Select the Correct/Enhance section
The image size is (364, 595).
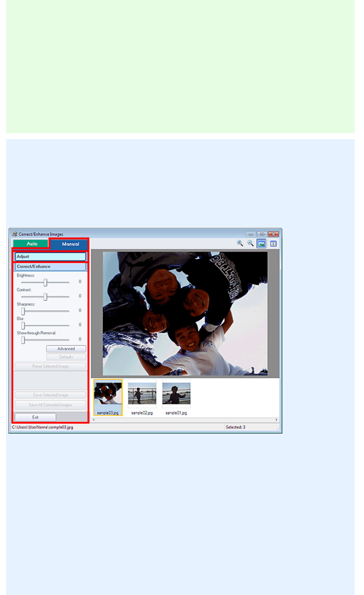pyautogui.click(x=51, y=267)
